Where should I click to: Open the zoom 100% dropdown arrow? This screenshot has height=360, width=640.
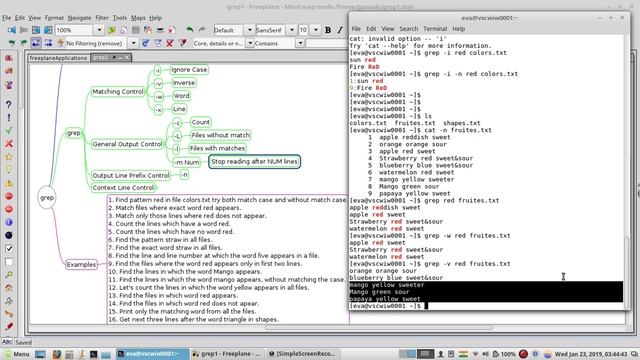pyautogui.click(x=99, y=30)
